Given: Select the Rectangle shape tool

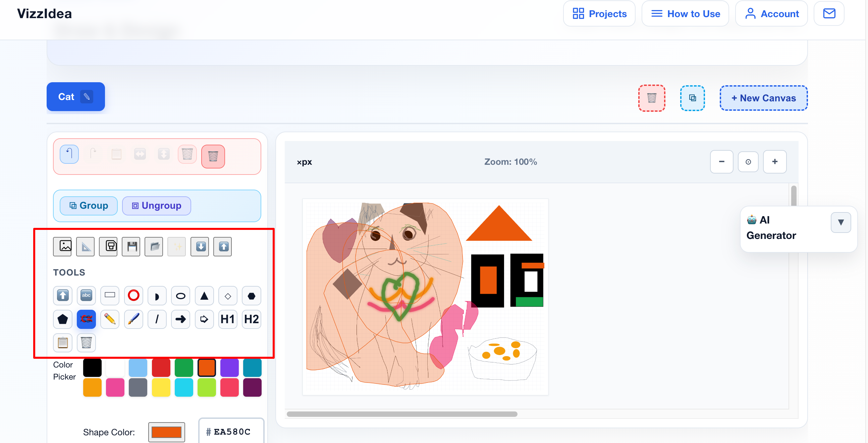Looking at the screenshot, I should tap(110, 295).
